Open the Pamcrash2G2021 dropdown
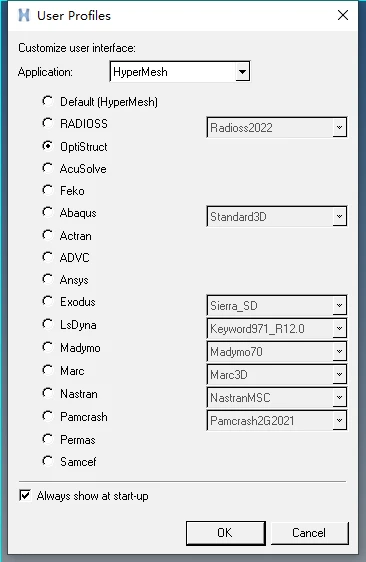 [277, 420]
